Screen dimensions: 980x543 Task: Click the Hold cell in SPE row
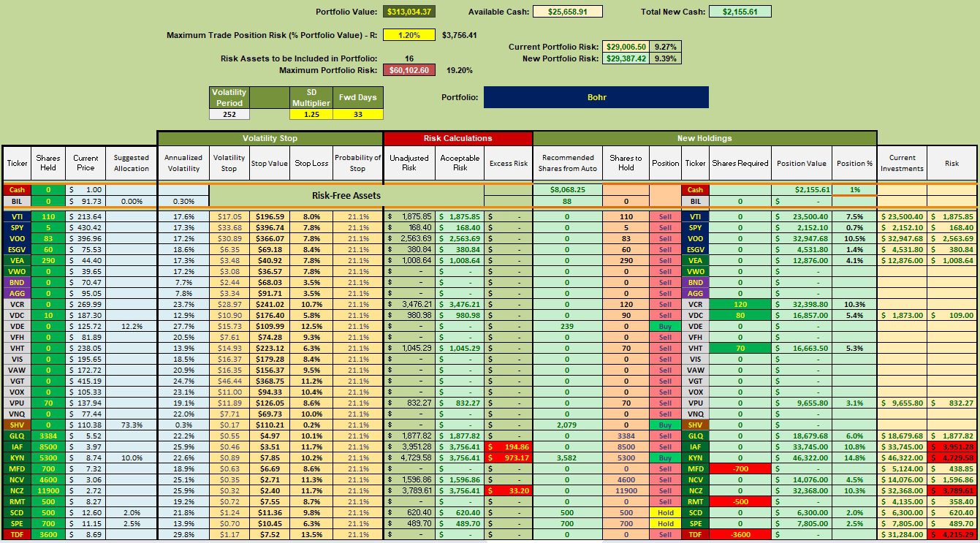(665, 523)
